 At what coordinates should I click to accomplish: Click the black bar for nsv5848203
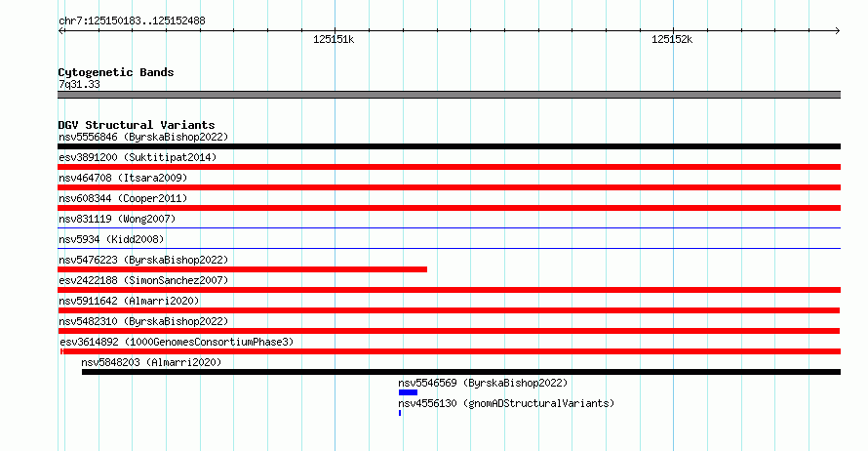(461, 372)
